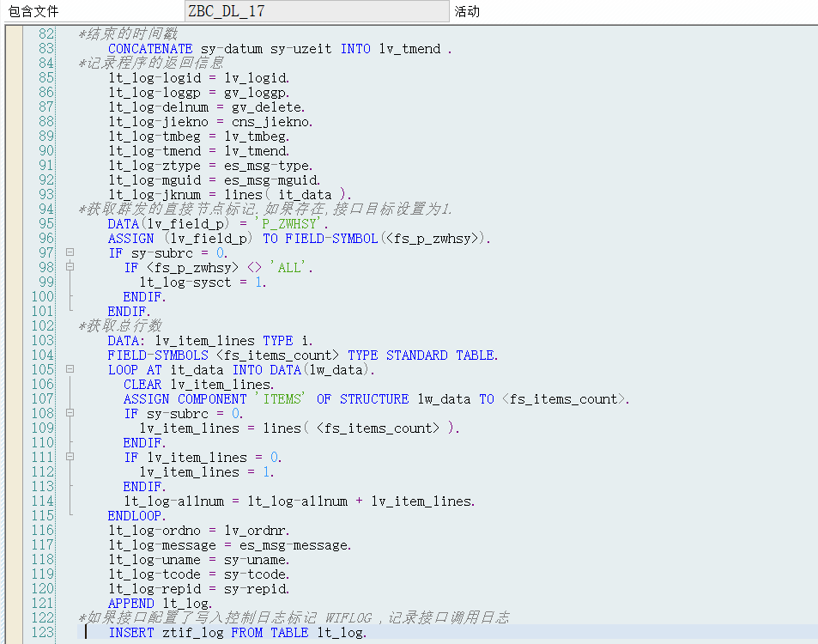This screenshot has height=644, width=818.
Task: Place cursor on 'lt_log-loggp = gv_loggp.'
Action: tap(199, 93)
